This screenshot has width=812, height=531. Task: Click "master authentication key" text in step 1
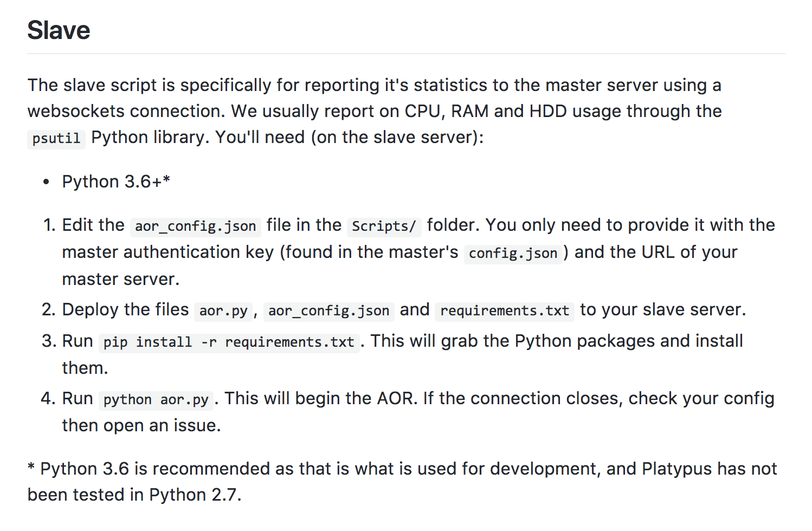(x=167, y=252)
